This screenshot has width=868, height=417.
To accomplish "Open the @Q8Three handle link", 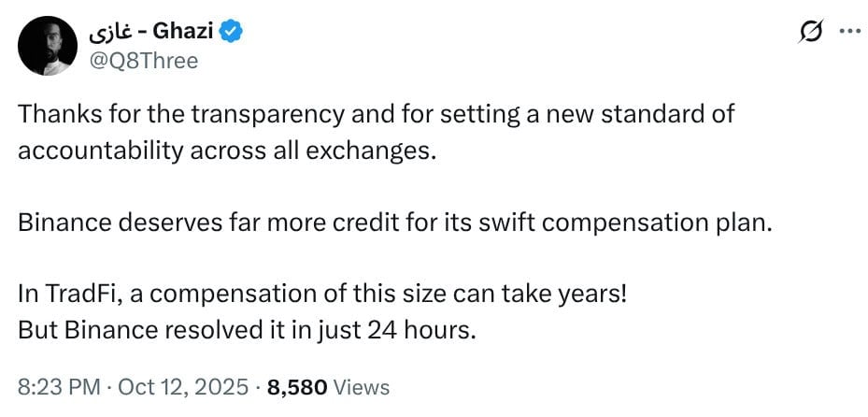I will click(x=144, y=60).
